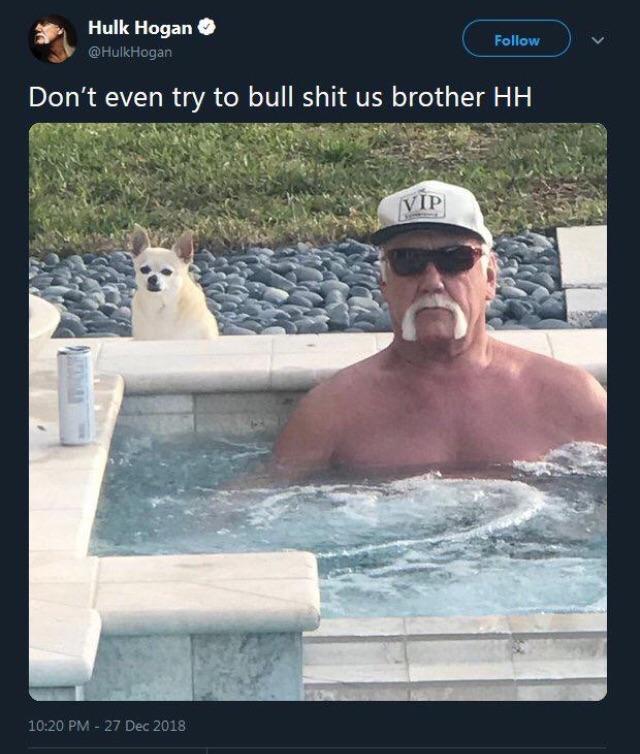Click the drink can on the tub ledge
640x754 pixels.
[76, 395]
